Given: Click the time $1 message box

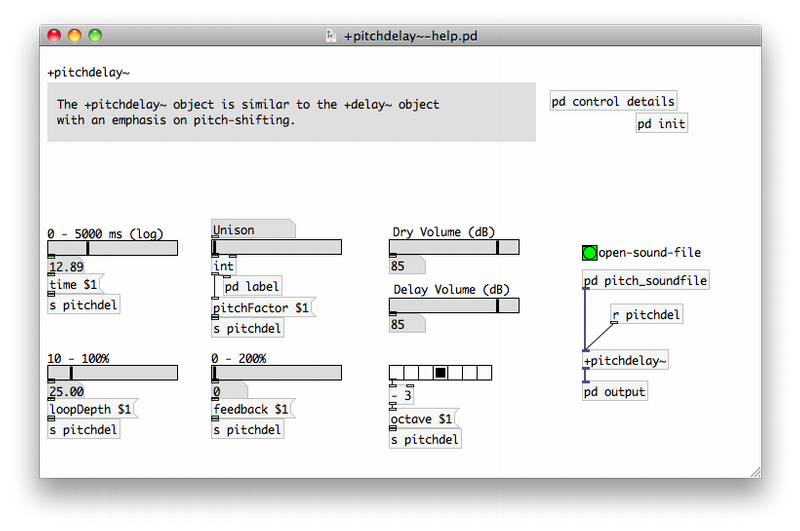Looking at the screenshot, I should 74,285.
